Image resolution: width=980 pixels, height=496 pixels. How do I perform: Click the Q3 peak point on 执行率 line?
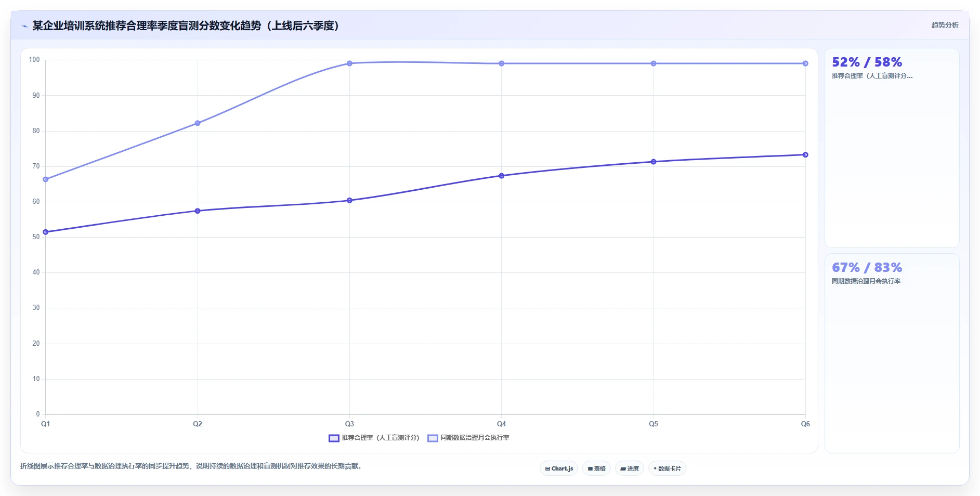349,63
